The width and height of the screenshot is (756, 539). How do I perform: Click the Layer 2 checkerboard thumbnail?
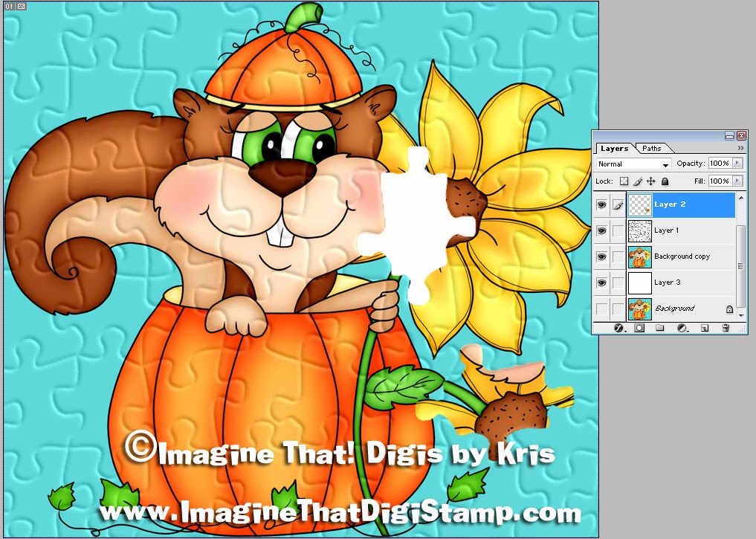pyautogui.click(x=640, y=205)
